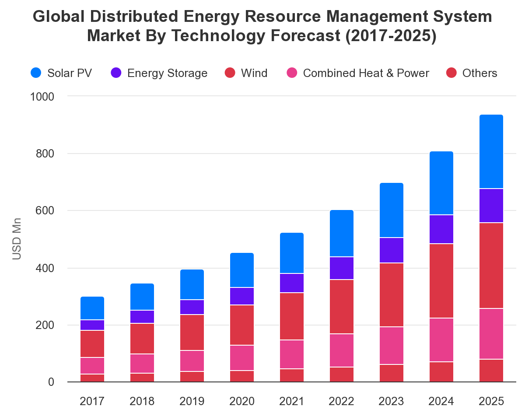
Task: Select the blue Solar PV segment for 2019
Action: pyautogui.click(x=192, y=284)
